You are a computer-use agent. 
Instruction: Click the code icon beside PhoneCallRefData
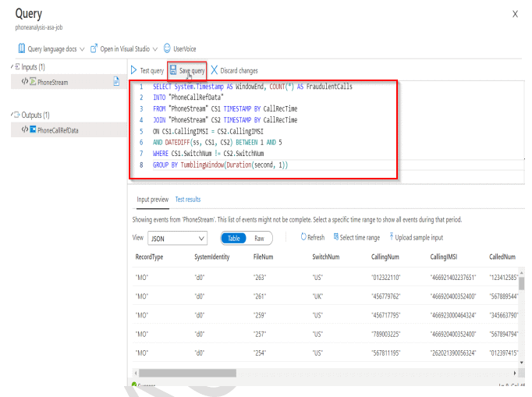[x=25, y=129]
